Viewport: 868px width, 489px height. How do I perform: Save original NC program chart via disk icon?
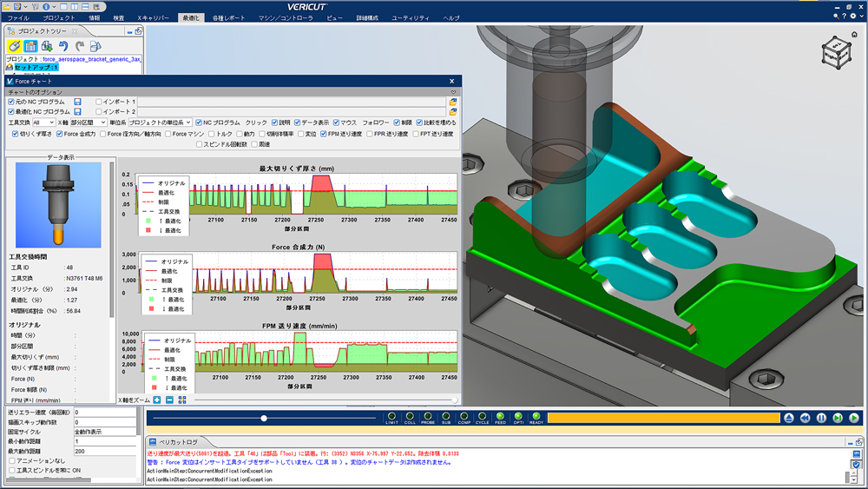pos(77,102)
